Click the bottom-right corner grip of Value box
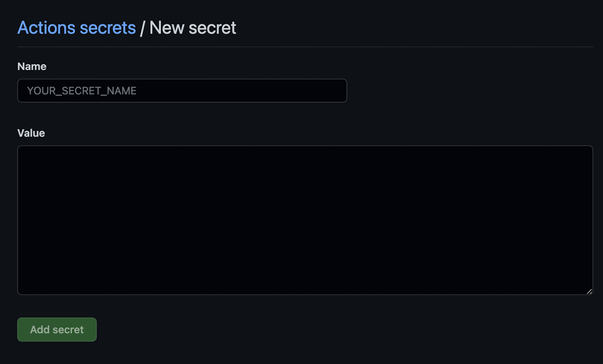 point(589,291)
